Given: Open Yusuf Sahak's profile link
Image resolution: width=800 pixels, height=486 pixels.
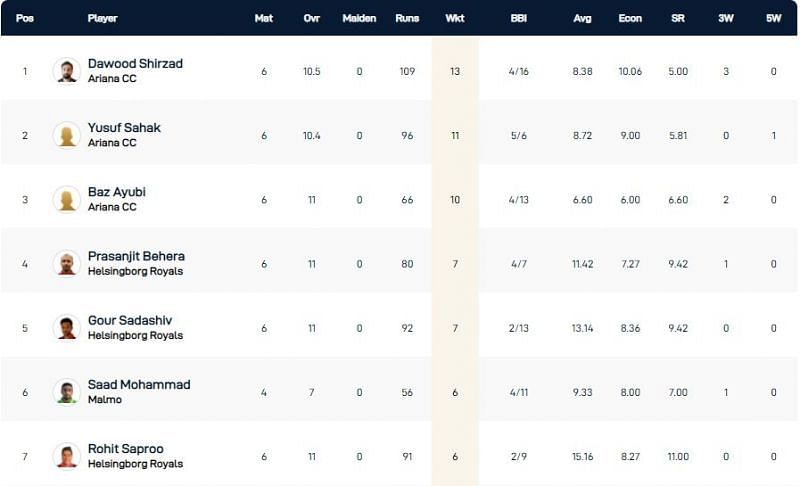Looking at the screenshot, I should coord(124,128).
